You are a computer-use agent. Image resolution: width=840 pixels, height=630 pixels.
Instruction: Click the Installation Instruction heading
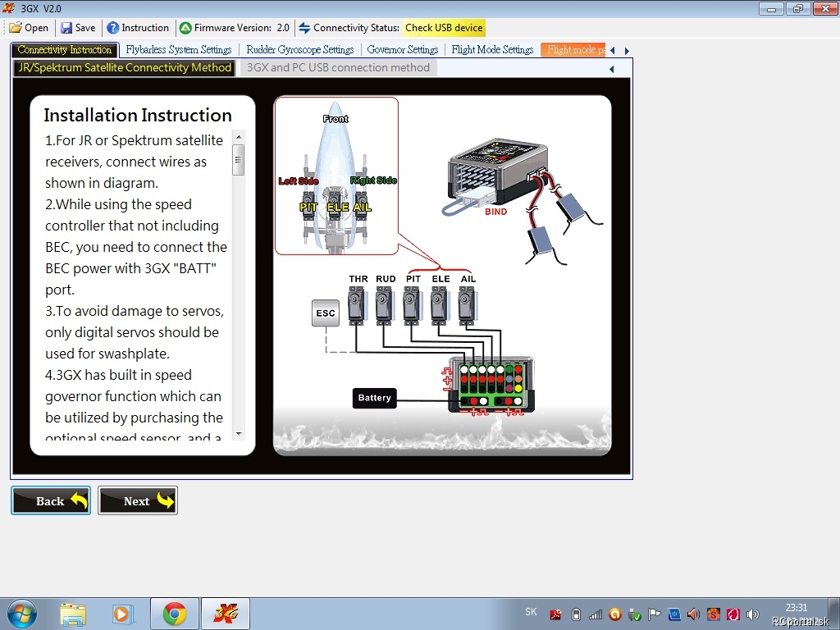click(x=138, y=115)
